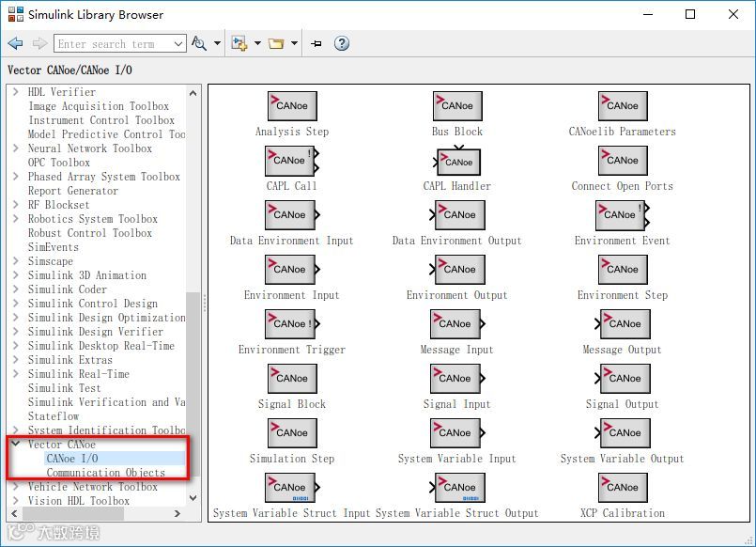Expand the Simulink Coder tree node

16,289
